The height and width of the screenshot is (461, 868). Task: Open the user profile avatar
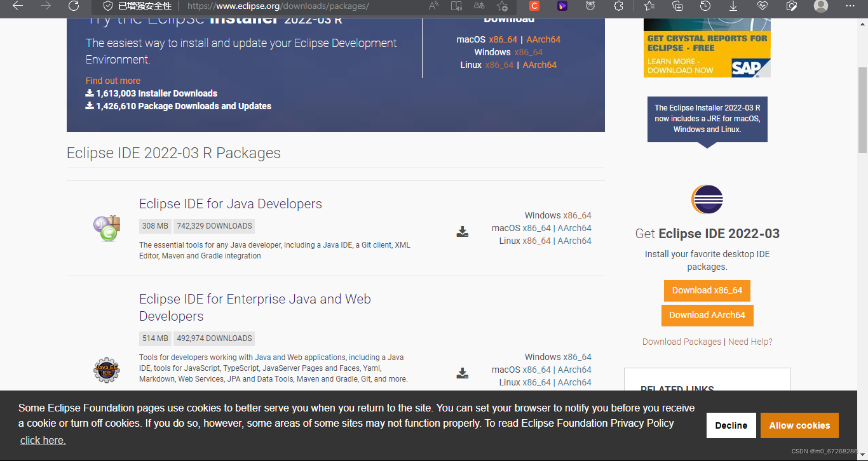tap(821, 6)
